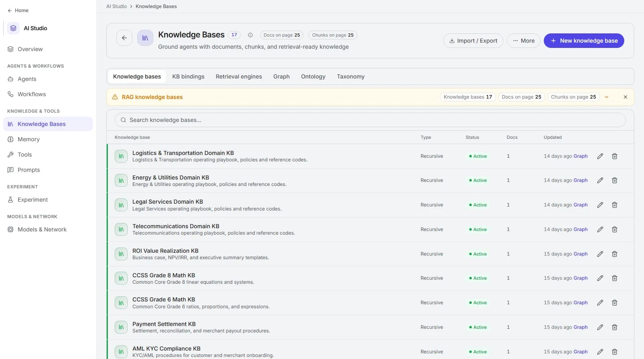Create a New knowledge base
The width and height of the screenshot is (644, 359).
[x=584, y=41]
